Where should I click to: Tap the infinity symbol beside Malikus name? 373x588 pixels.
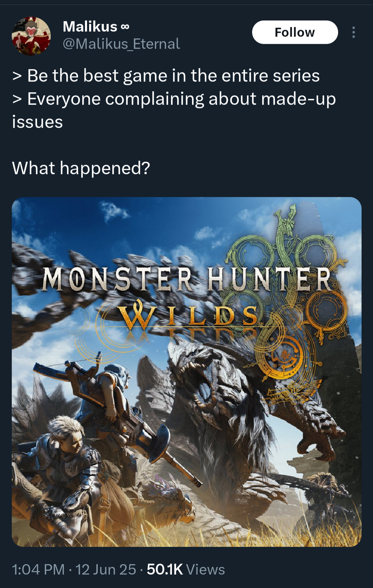click(125, 27)
